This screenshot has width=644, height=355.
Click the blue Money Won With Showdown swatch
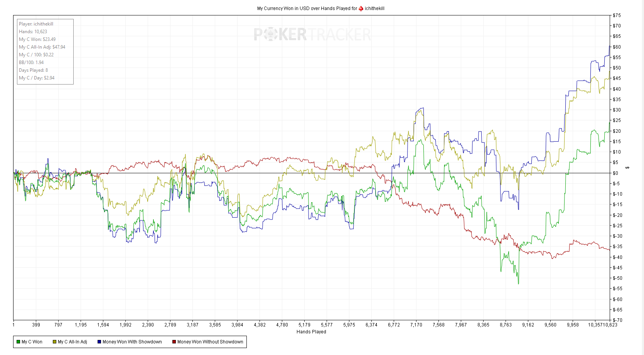(x=99, y=342)
